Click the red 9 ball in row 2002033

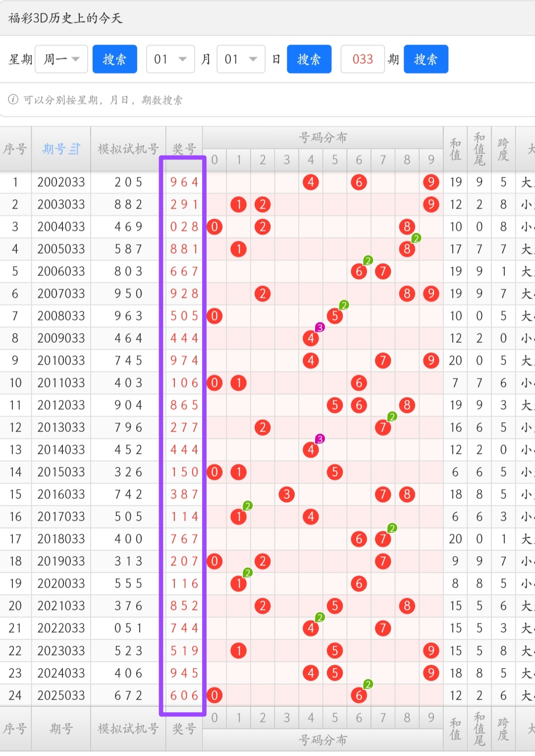[430, 182]
